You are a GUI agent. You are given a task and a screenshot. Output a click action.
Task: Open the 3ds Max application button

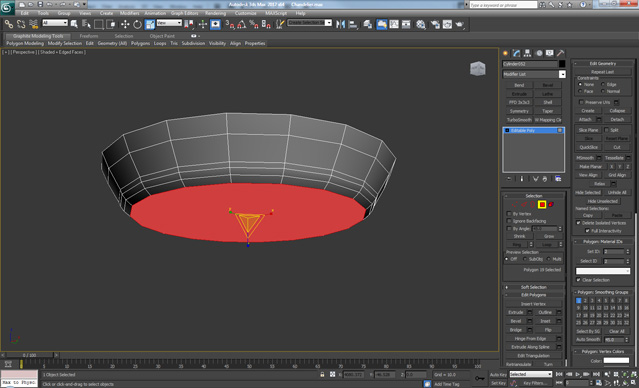pyautogui.click(x=7, y=7)
